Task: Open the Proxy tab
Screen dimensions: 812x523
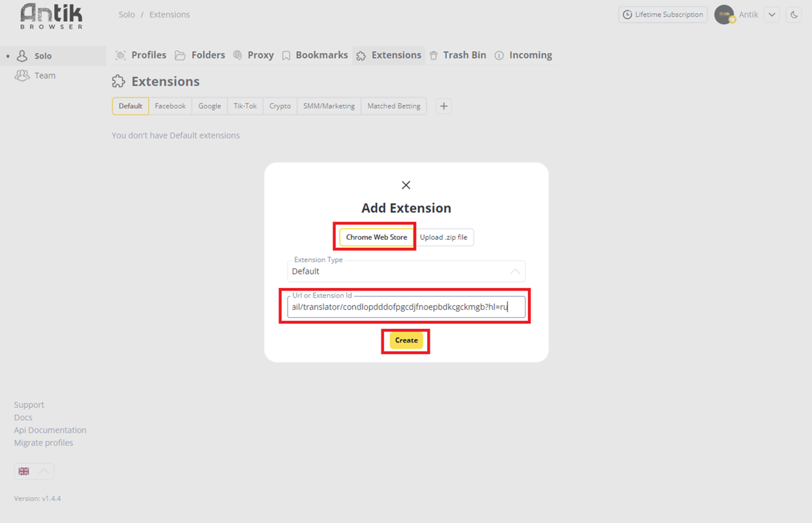Action: point(253,55)
